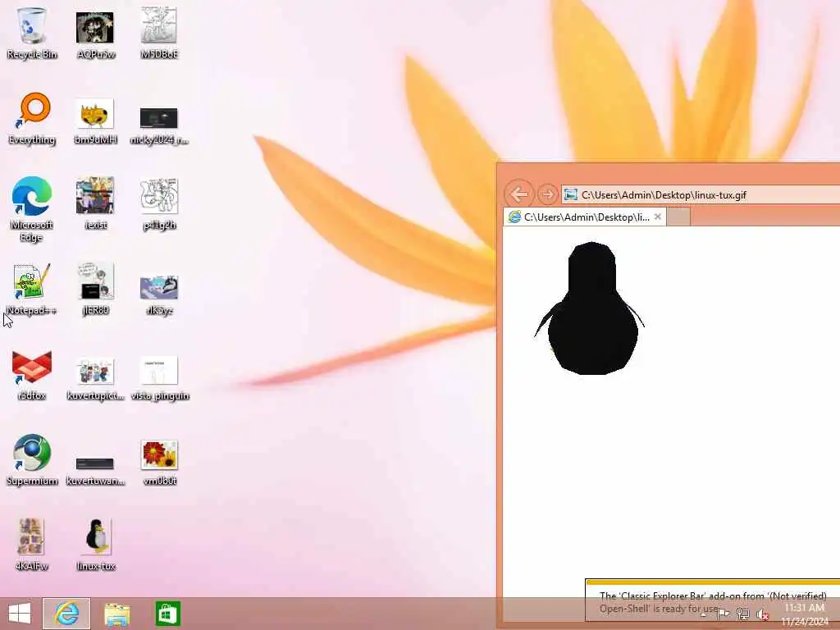This screenshot has height=630, width=840.
Task: Select the M5DBoE image file
Action: click(x=159, y=33)
